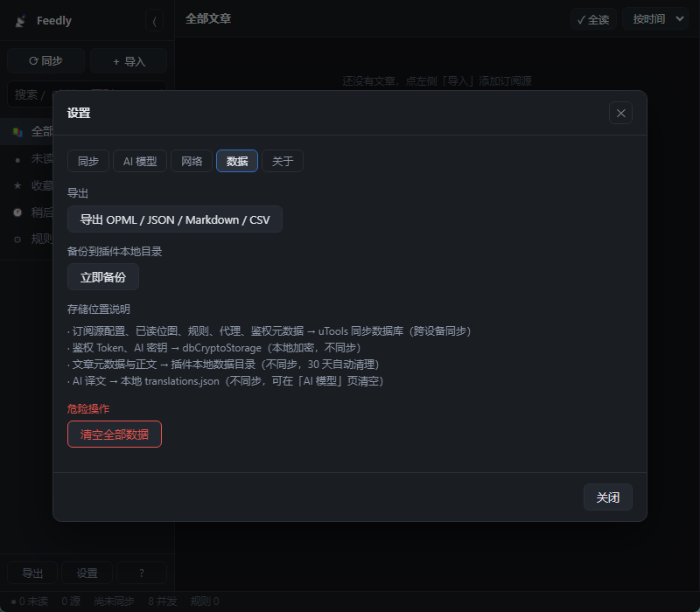Mark all read with ✓全读 button
This screenshot has width=700, height=612.
pos(593,19)
